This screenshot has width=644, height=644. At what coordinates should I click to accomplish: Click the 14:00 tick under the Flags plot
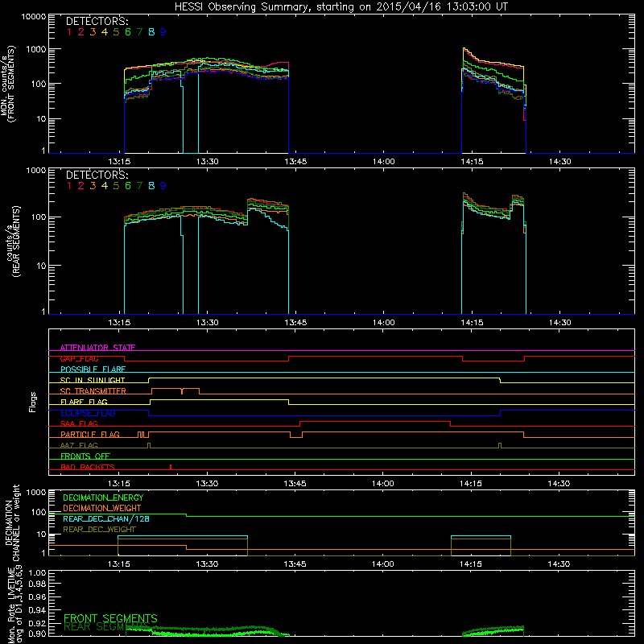point(383,484)
